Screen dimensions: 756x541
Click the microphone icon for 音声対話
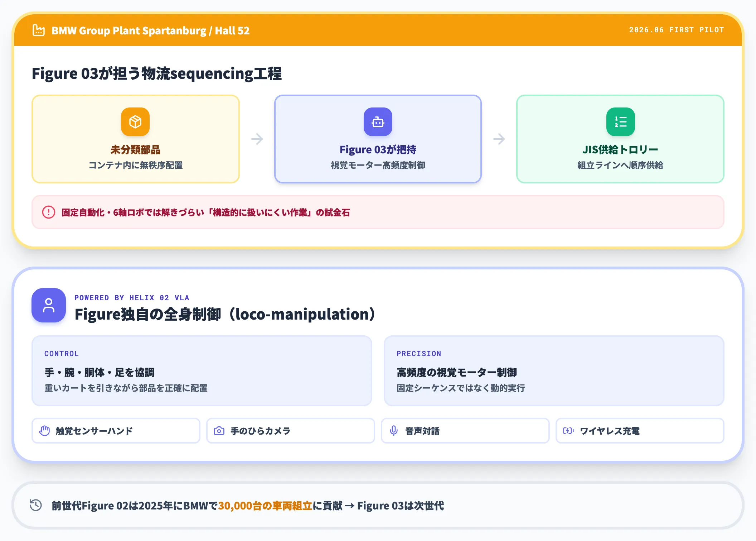(x=394, y=431)
